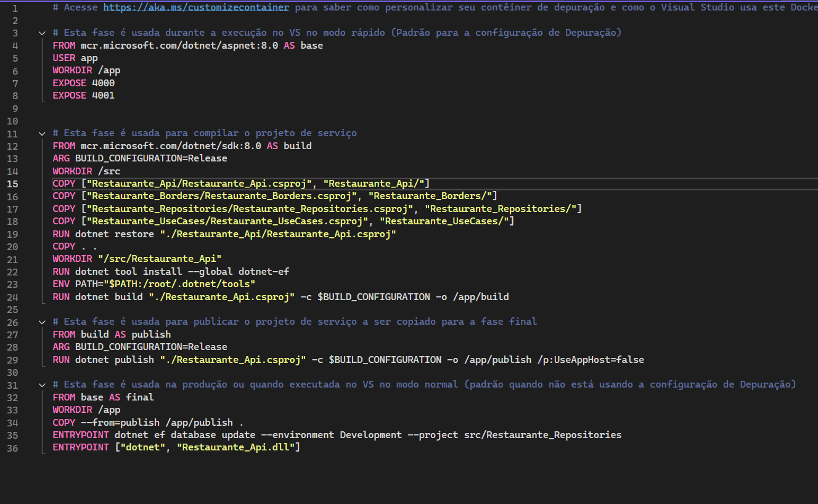
Task: Collapse the final stage fold at line 31
Action: (x=41, y=384)
